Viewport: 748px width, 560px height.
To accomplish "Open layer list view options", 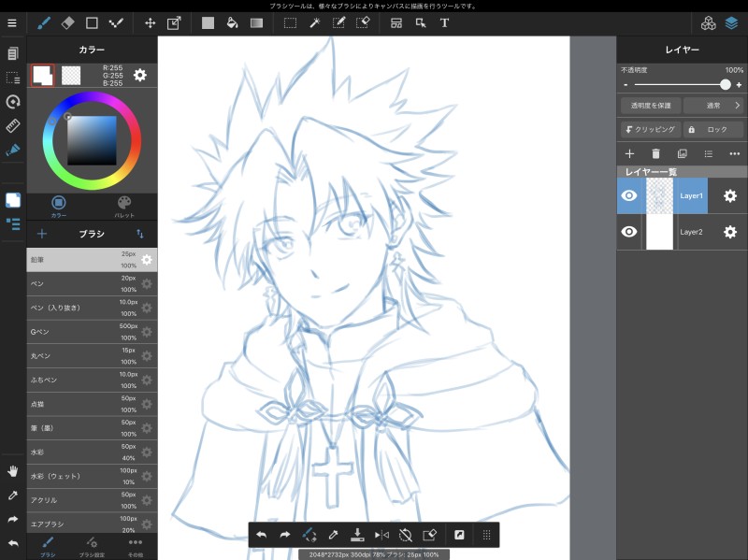I will (709, 153).
